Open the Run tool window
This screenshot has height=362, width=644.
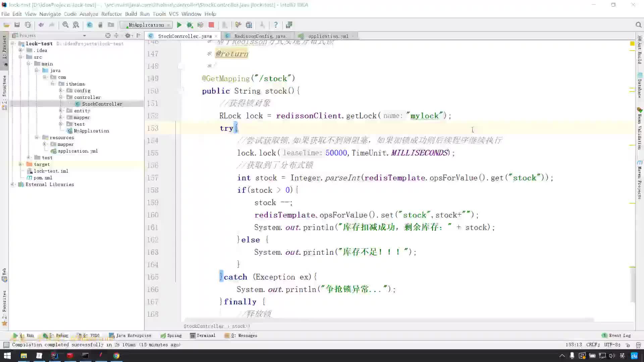click(x=23, y=336)
